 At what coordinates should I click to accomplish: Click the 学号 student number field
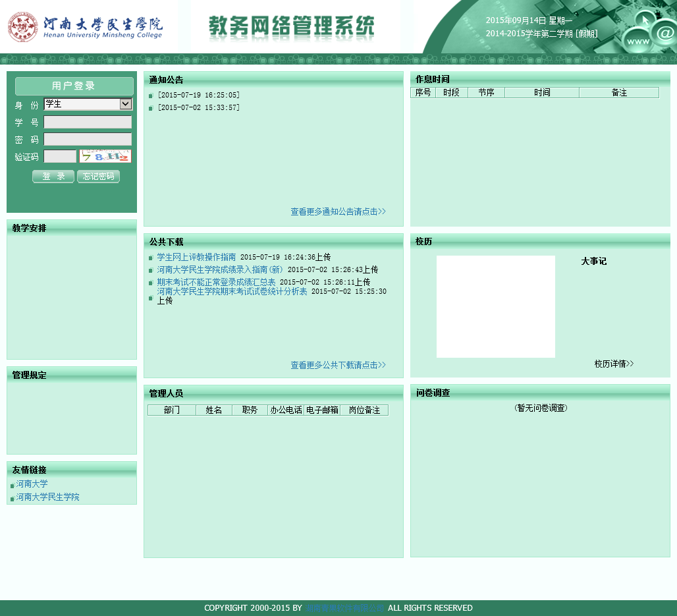88,123
